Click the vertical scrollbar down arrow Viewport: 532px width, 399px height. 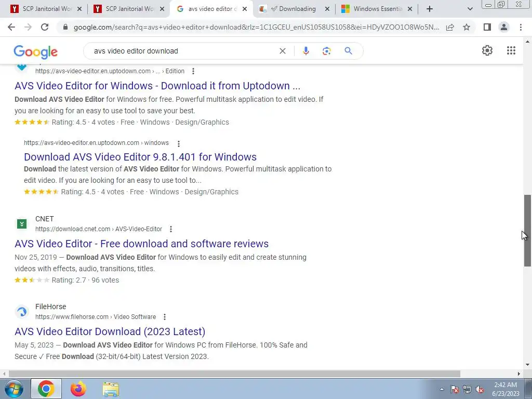coord(527,365)
